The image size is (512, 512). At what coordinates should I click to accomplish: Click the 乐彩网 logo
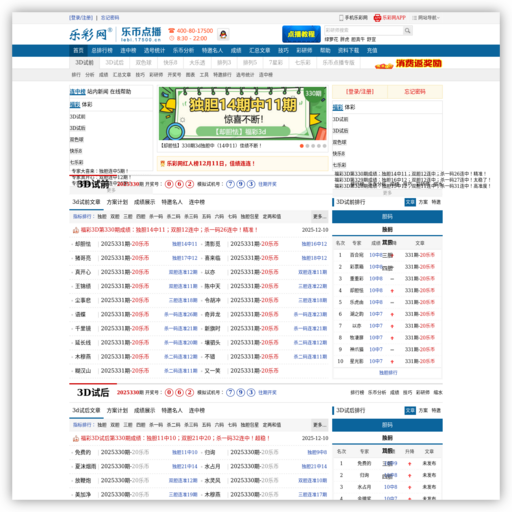pos(90,34)
